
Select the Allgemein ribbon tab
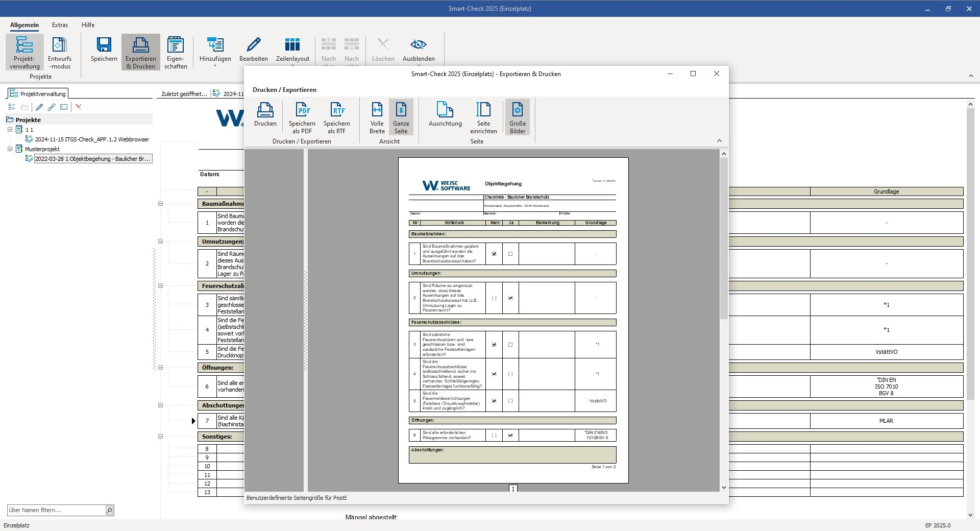tap(24, 25)
